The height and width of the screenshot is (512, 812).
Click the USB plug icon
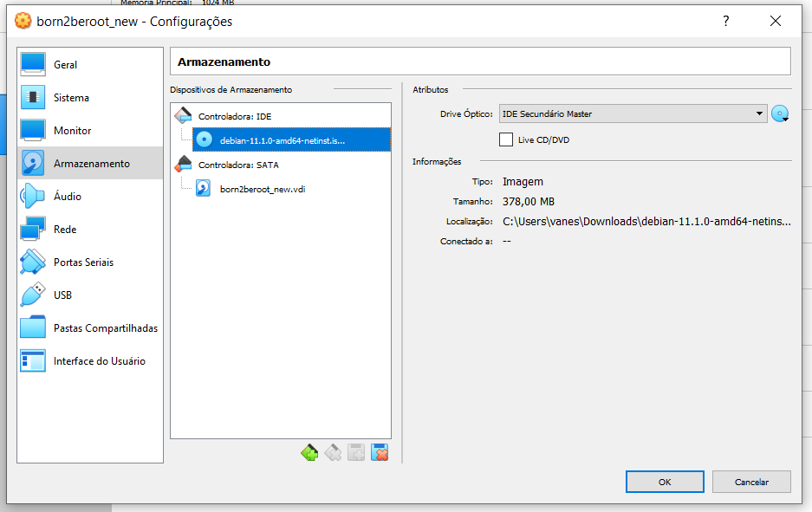click(33, 295)
